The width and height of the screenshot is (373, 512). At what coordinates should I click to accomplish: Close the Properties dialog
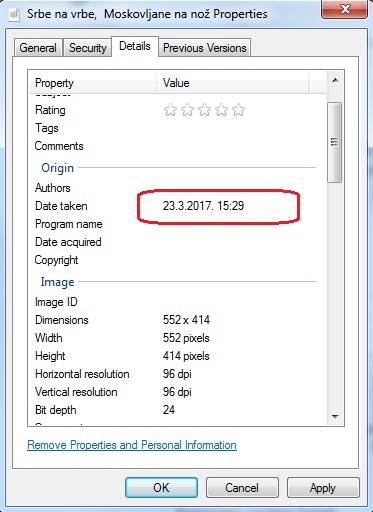click(x=344, y=9)
